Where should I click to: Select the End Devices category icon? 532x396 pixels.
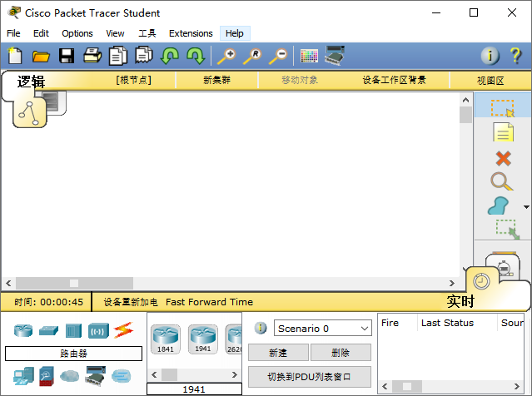(x=23, y=376)
